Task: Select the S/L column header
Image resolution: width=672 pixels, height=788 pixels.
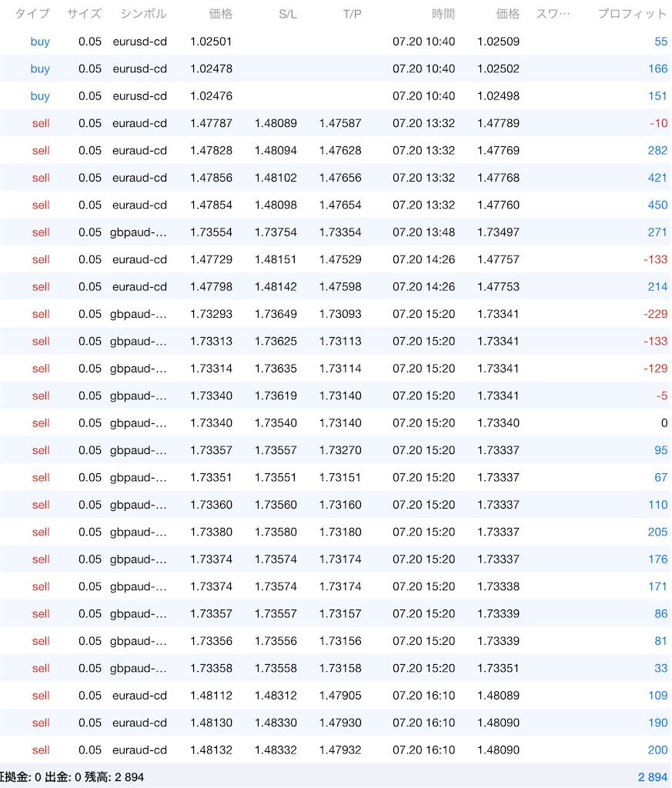Action: [288, 14]
